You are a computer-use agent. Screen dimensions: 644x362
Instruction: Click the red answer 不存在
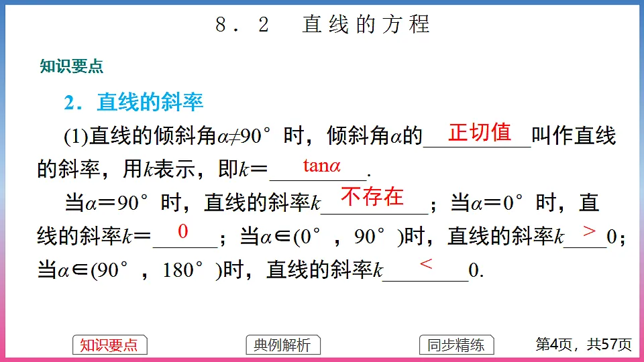[372, 196]
